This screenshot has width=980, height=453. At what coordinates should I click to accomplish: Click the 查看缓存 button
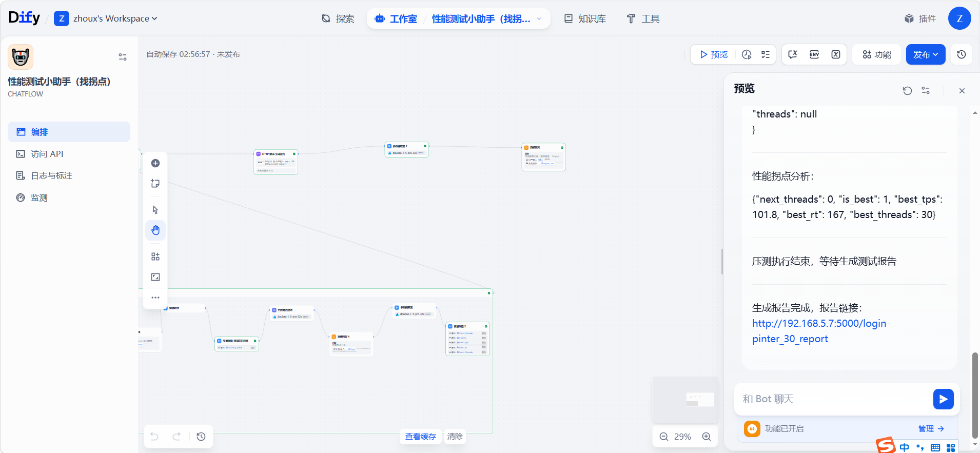420,437
